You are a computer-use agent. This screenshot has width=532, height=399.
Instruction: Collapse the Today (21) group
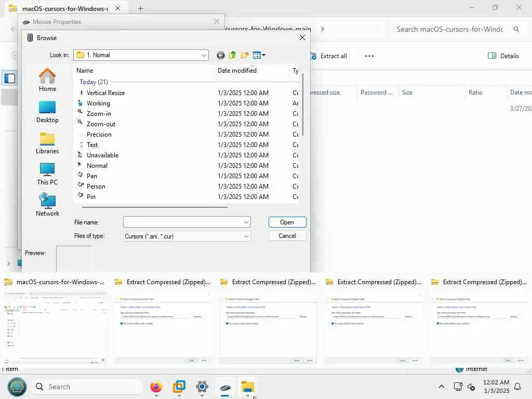(94, 82)
